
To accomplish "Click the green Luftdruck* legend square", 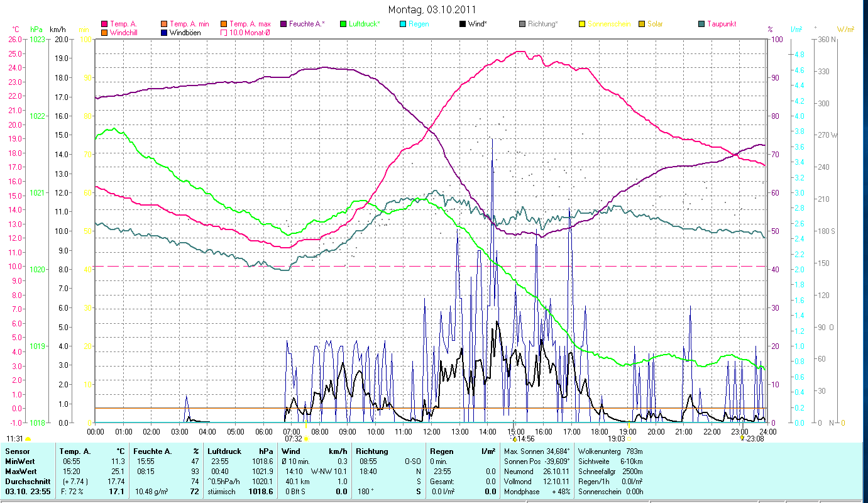I will pyautogui.click(x=343, y=24).
